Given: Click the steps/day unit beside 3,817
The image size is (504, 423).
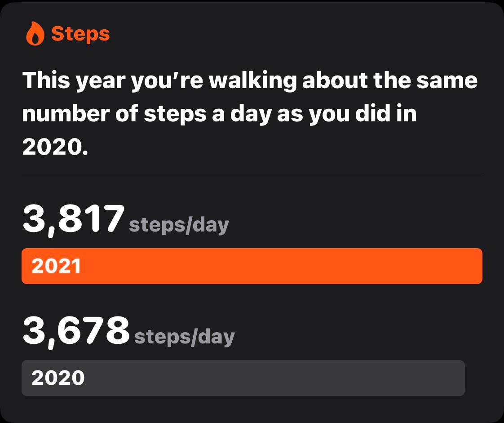Looking at the screenshot, I should tap(179, 224).
